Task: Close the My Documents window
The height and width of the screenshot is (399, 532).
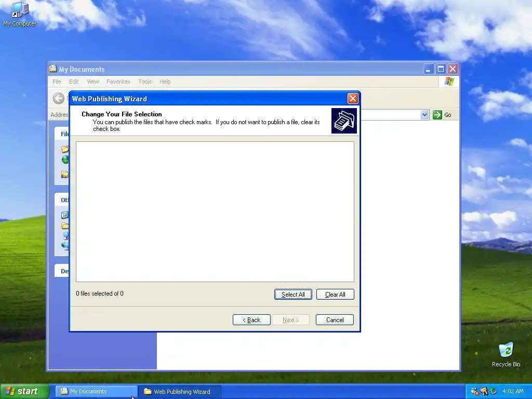Action: 453,69
